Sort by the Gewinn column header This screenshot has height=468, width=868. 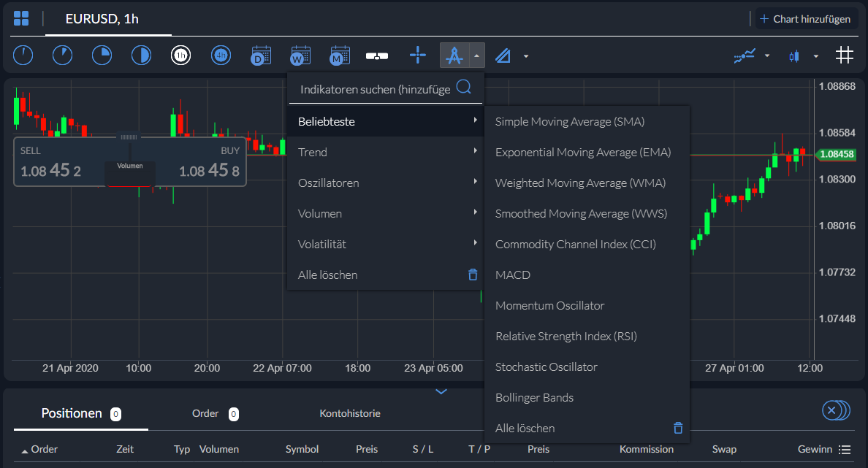click(815, 449)
